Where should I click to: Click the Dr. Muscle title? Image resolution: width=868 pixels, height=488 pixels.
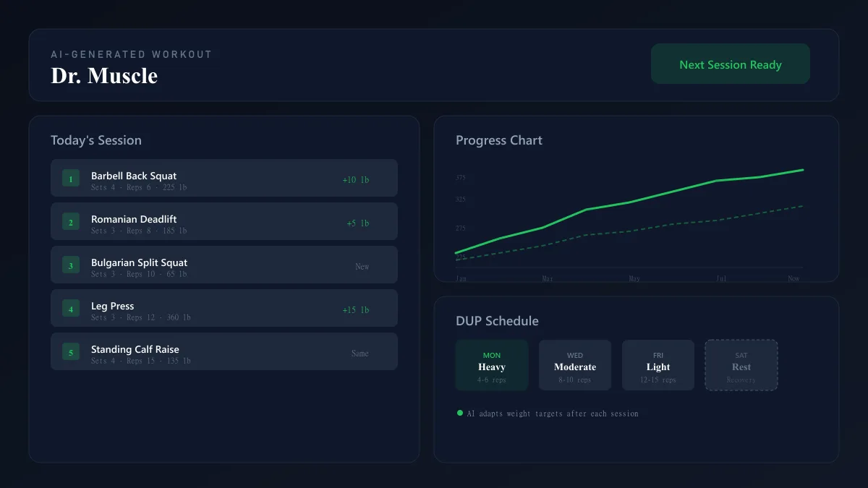104,75
